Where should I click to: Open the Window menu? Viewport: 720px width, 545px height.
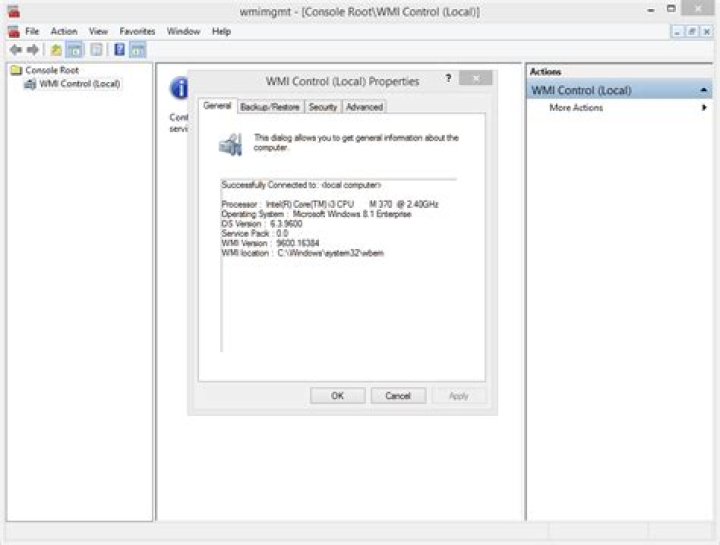(x=184, y=31)
